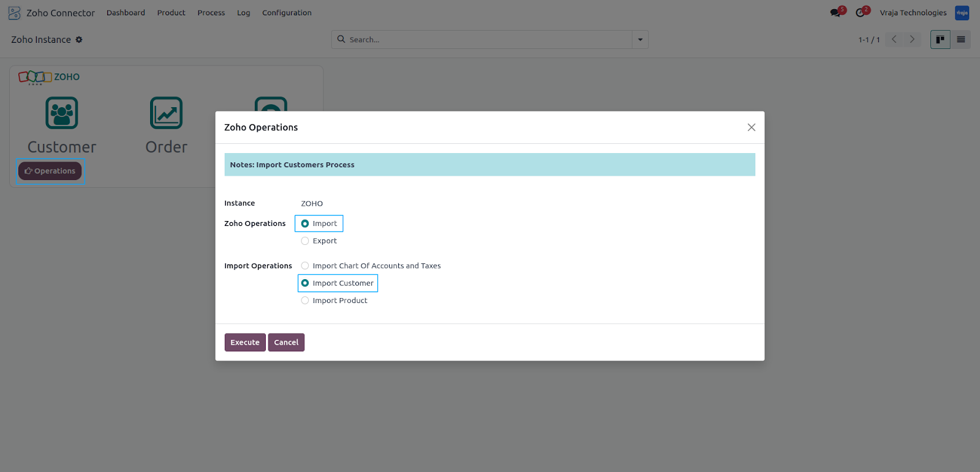Go to next page arrow
This screenshot has width=980, height=472.
click(912, 40)
